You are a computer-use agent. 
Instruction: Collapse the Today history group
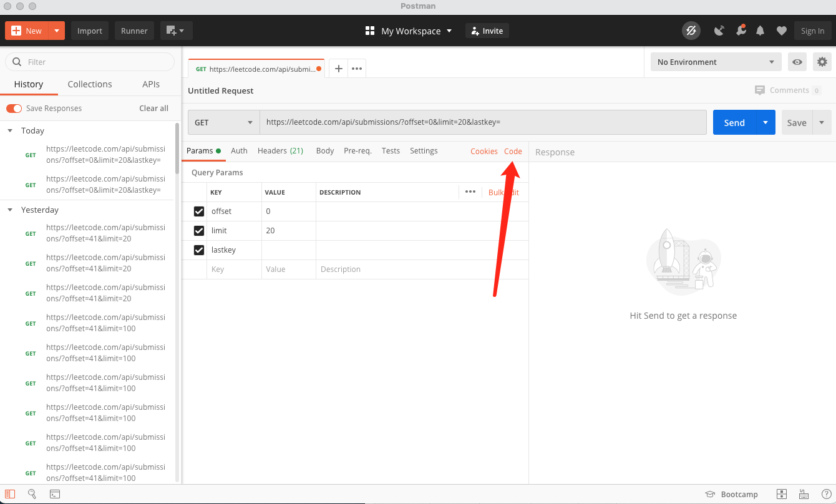(10, 131)
